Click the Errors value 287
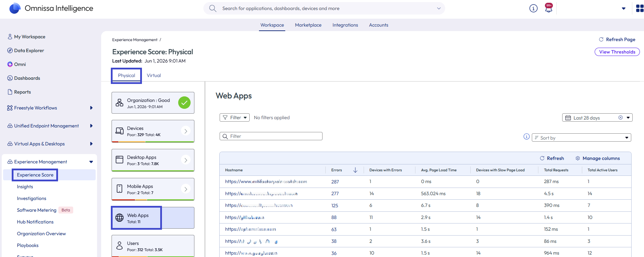This screenshot has width=644, height=257. click(x=335, y=182)
